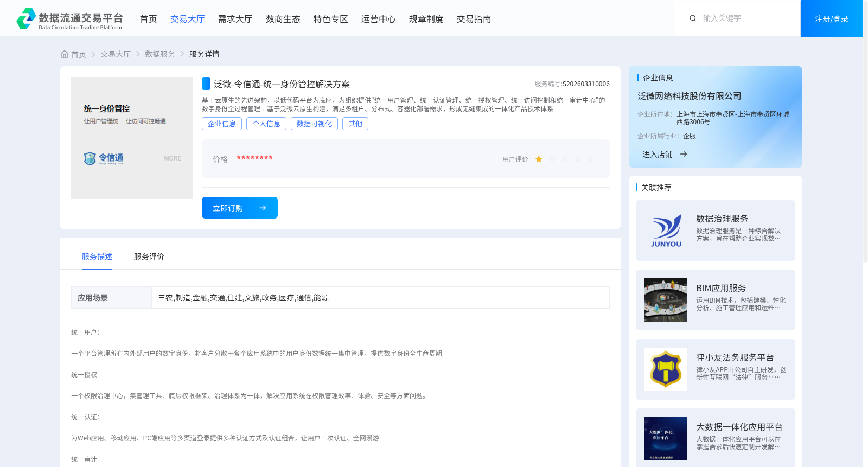Viewport: 868px width, 467px height.
Task: Click the 统一认证： paragraph heading
Action: tap(86, 417)
